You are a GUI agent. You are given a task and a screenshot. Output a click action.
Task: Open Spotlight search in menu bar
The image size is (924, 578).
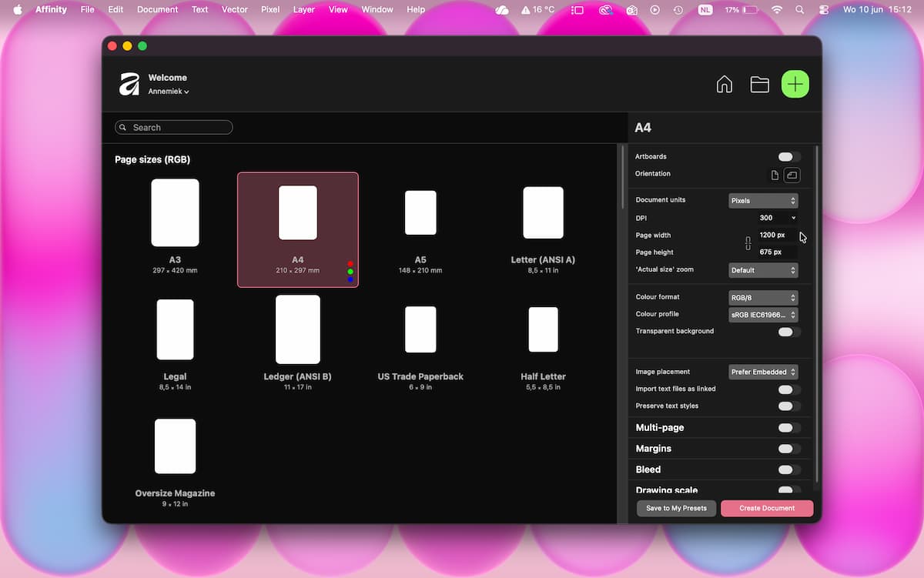point(800,10)
